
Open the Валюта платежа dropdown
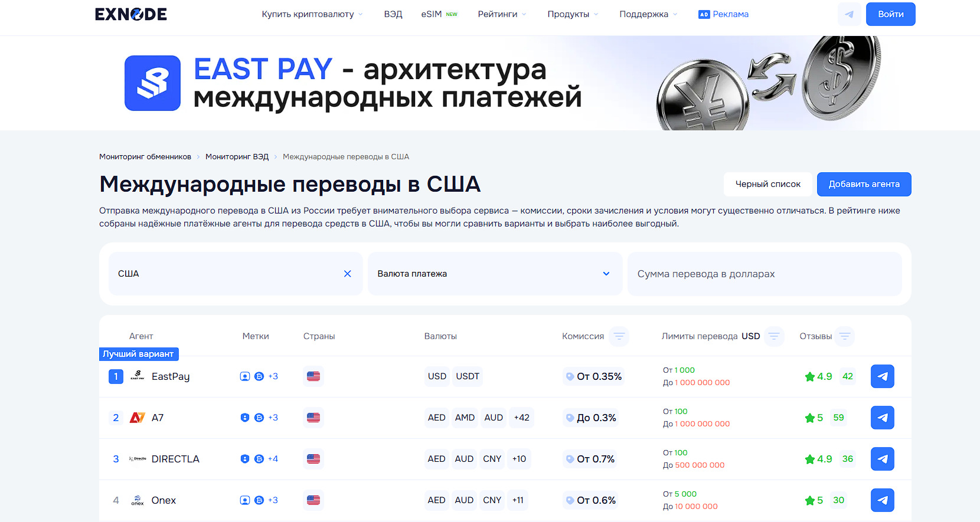495,274
